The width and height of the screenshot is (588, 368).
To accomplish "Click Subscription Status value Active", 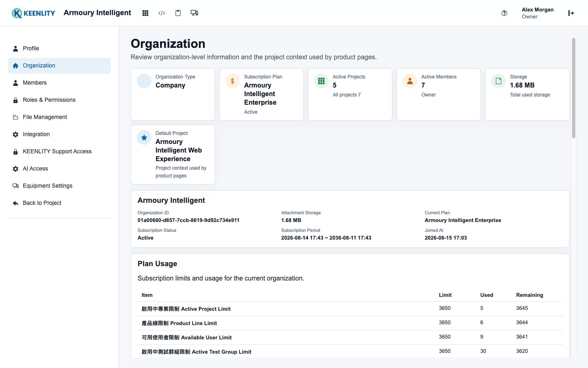I will point(145,238).
